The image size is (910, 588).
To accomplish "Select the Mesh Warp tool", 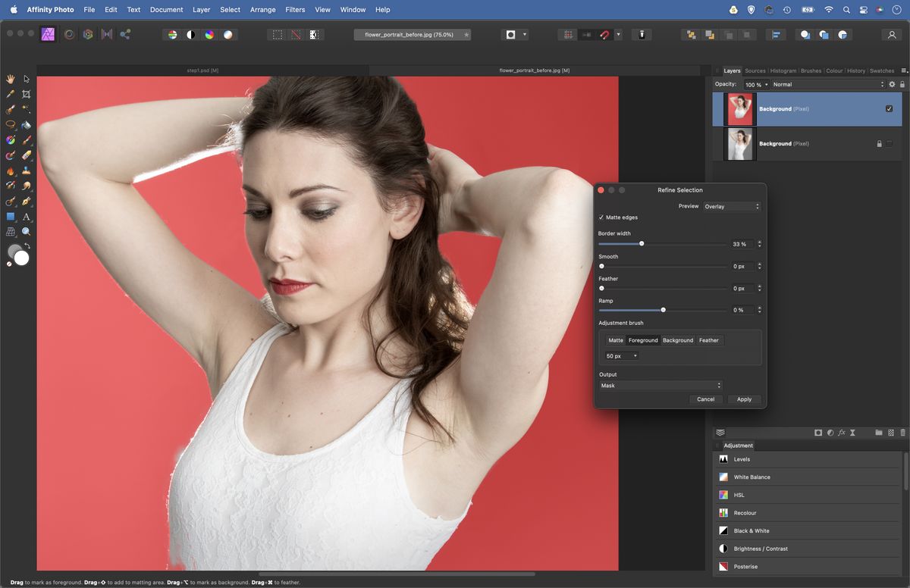I will 11,232.
